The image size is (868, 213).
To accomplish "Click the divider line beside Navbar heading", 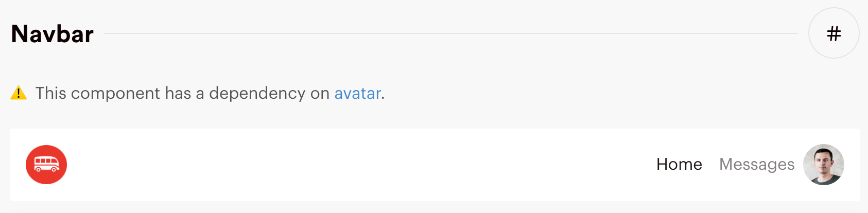I will pos(450,33).
